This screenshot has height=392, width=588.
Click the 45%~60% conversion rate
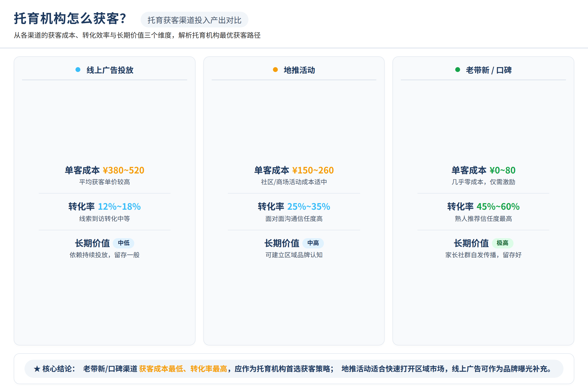click(498, 207)
